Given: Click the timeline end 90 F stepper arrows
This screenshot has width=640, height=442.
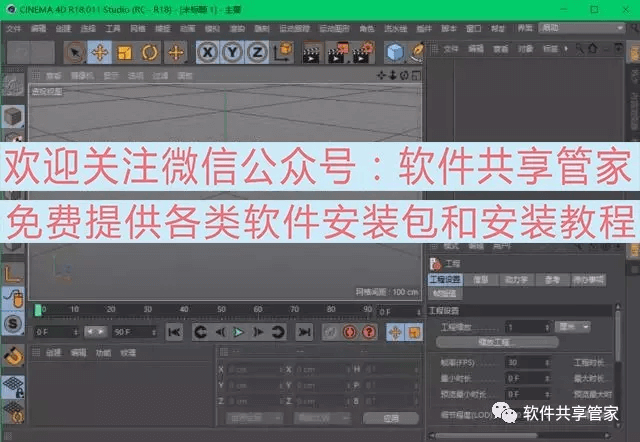Looking at the screenshot, I should click(154, 332).
